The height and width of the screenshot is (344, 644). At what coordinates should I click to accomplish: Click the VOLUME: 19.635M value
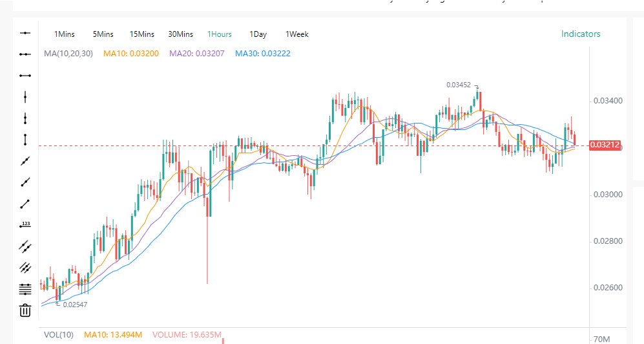point(187,335)
